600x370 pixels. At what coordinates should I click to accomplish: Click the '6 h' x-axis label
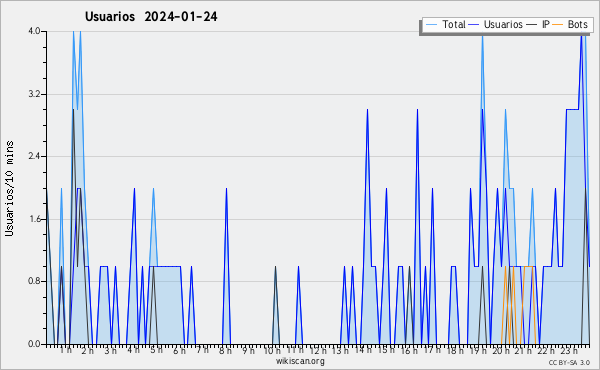(179, 350)
